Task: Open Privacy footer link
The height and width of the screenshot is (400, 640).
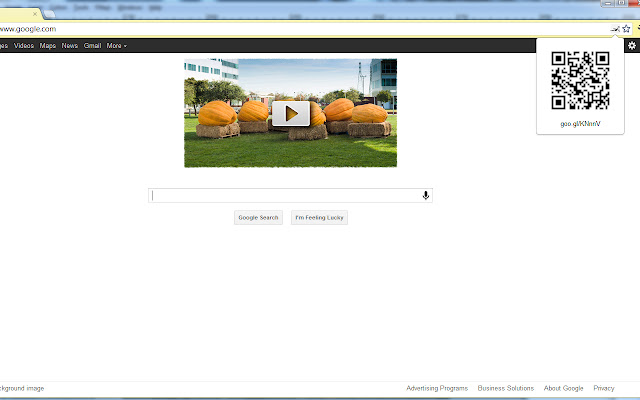Action: click(x=604, y=388)
